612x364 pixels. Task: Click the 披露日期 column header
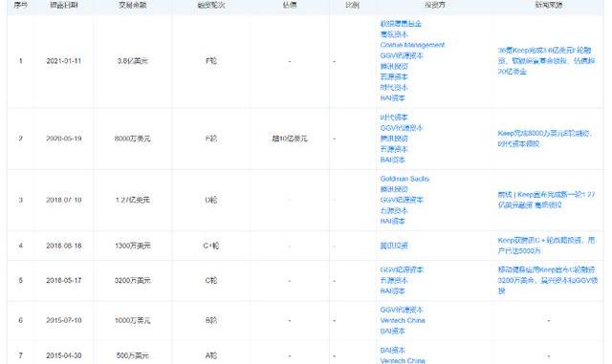(x=64, y=5)
